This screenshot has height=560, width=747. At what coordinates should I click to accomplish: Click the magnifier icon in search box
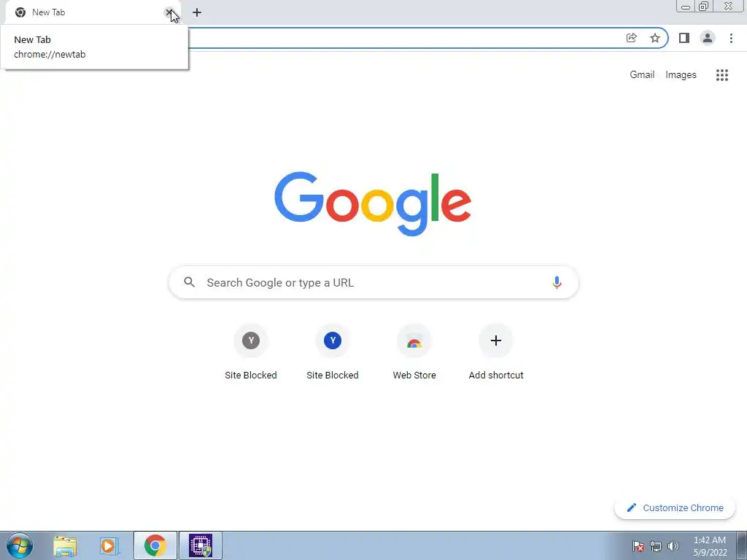(190, 282)
